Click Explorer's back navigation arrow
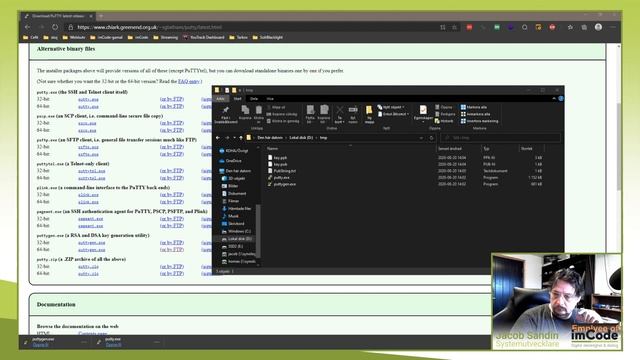Viewport: 640px width, 360px height. point(218,138)
